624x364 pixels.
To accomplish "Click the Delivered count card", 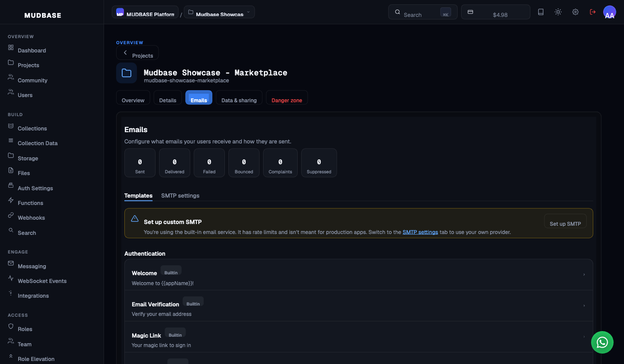I will pos(175,163).
